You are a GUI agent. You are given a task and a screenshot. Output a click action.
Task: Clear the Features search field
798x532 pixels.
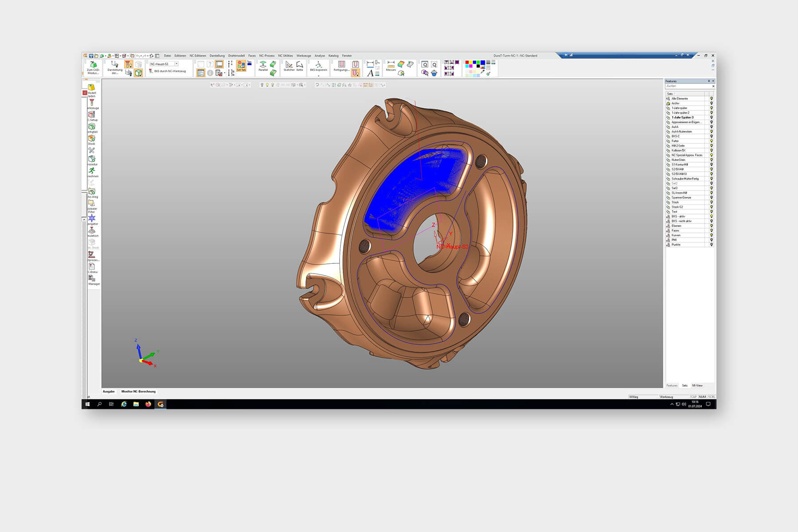[713, 86]
